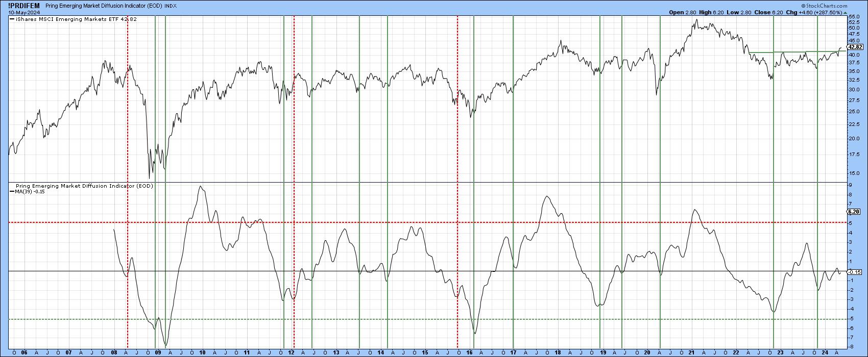Click the 24 year label on the time axis
This screenshot has height=357, width=868.
826,352
